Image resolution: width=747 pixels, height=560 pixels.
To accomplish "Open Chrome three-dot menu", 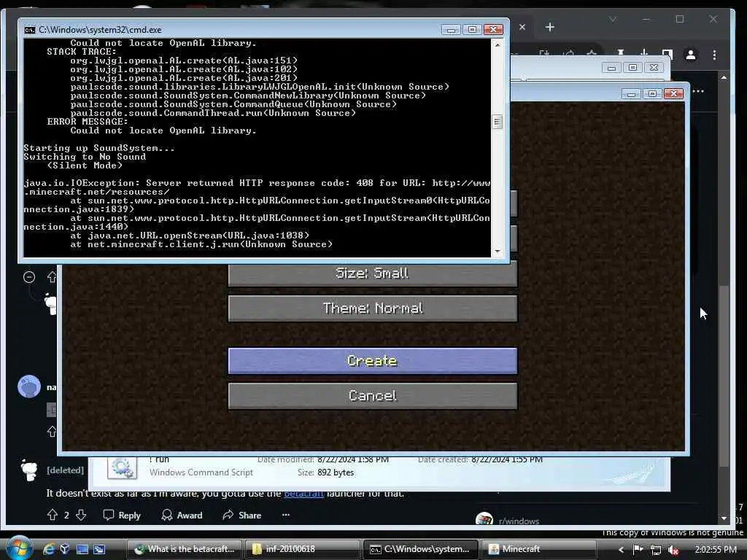I will [714, 55].
